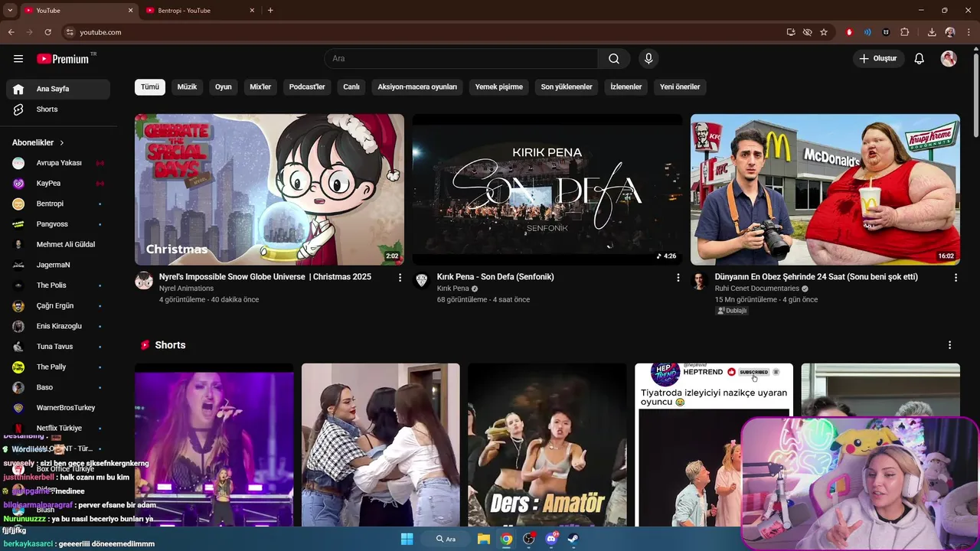Open Chrome tab search dropdown
The height and width of the screenshot is (551, 980).
coord(10,10)
